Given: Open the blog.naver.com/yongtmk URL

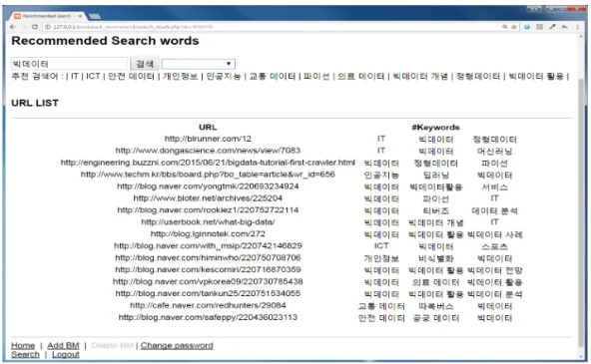Looking at the screenshot, I should [x=208, y=186].
